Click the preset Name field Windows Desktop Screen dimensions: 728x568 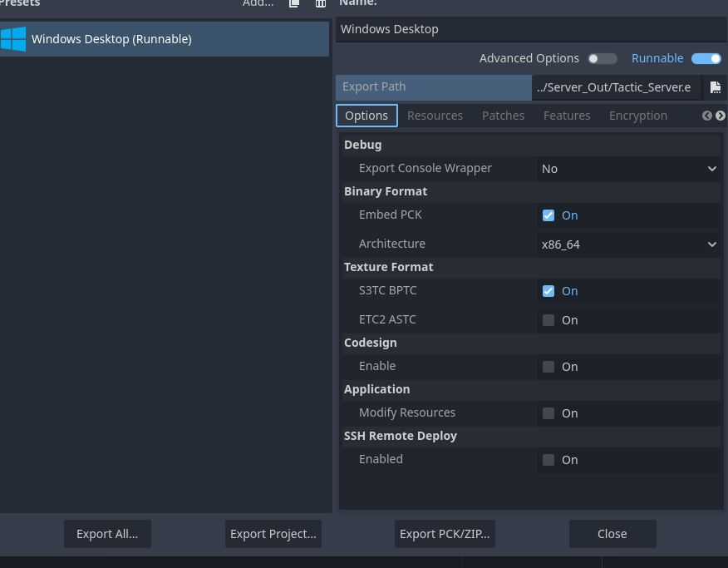click(x=532, y=29)
